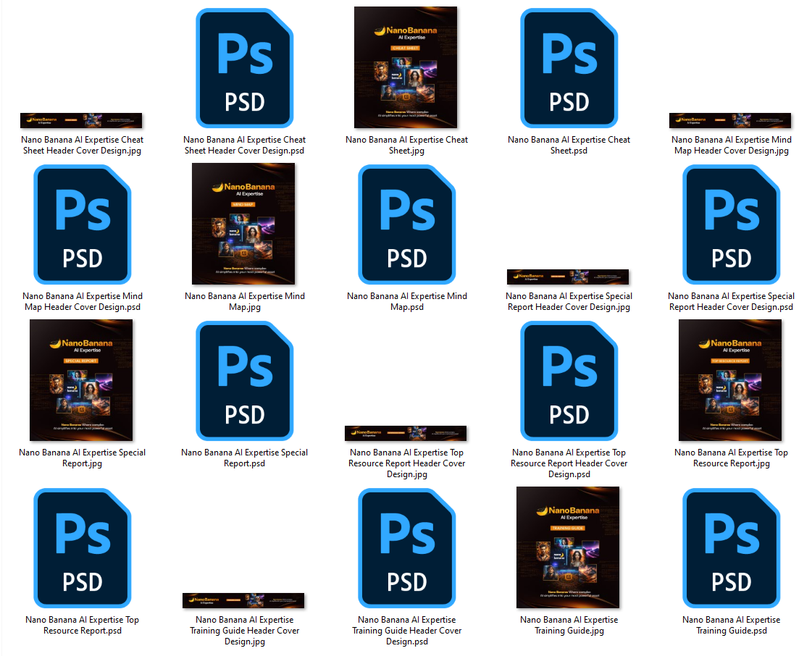Select Mind Map Header Cover Design.psd icon
The width and height of the screenshot is (812, 656).
[x=82, y=224]
